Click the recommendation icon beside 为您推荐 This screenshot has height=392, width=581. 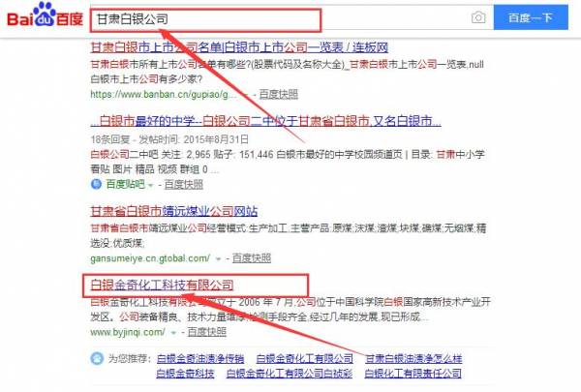pyautogui.click(x=97, y=359)
